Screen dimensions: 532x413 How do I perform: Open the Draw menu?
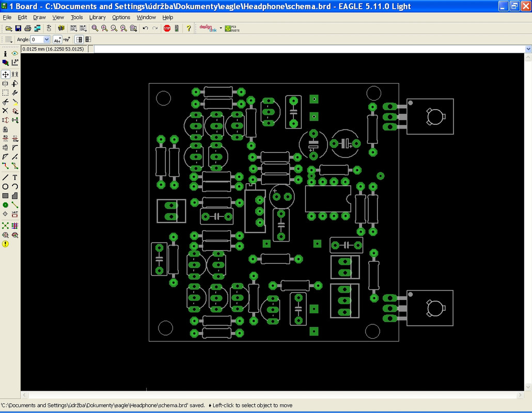[39, 17]
